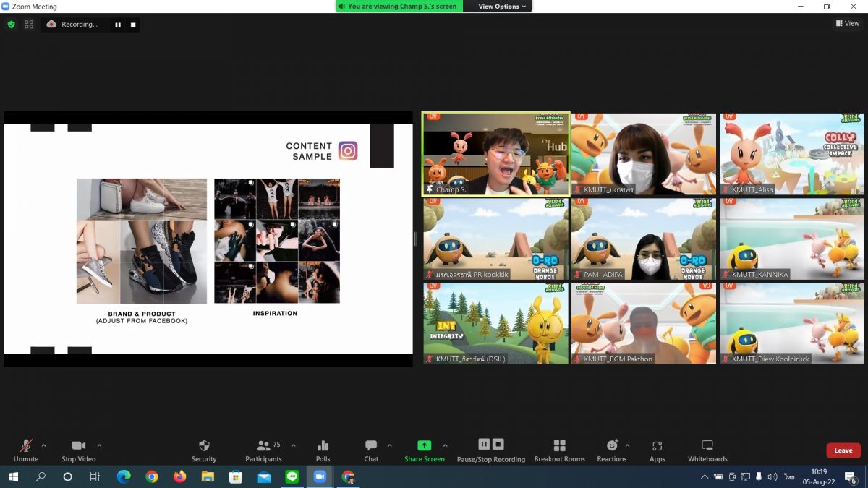Select the PR kookkik video tile

click(495, 239)
